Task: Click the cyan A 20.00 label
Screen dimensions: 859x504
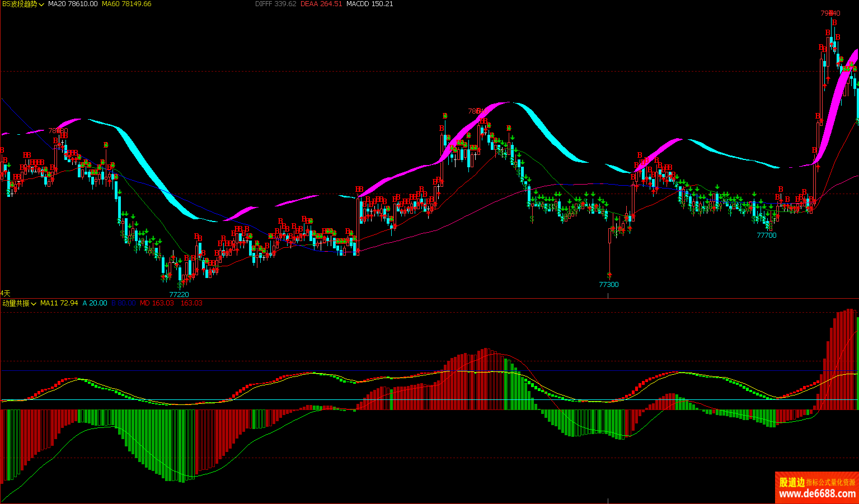Action: point(95,303)
